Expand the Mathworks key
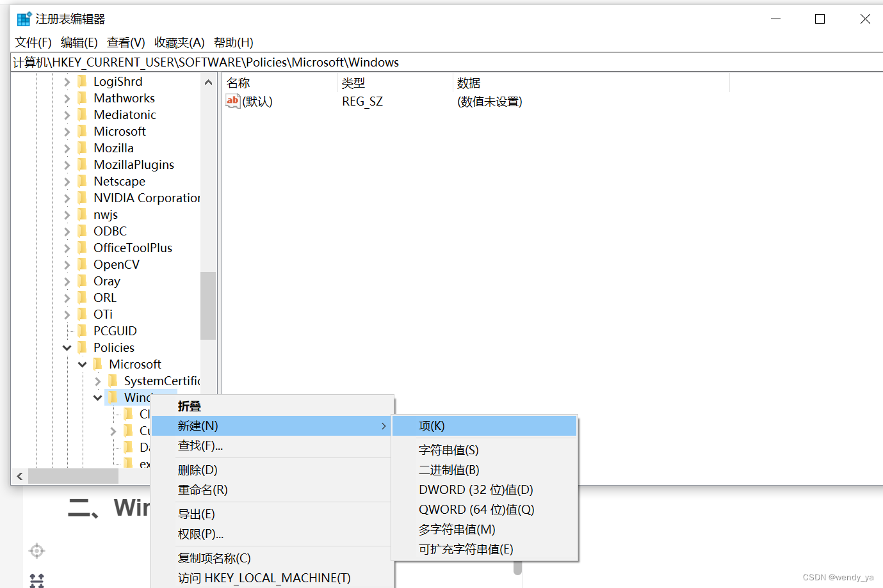This screenshot has width=883, height=588. point(67,99)
